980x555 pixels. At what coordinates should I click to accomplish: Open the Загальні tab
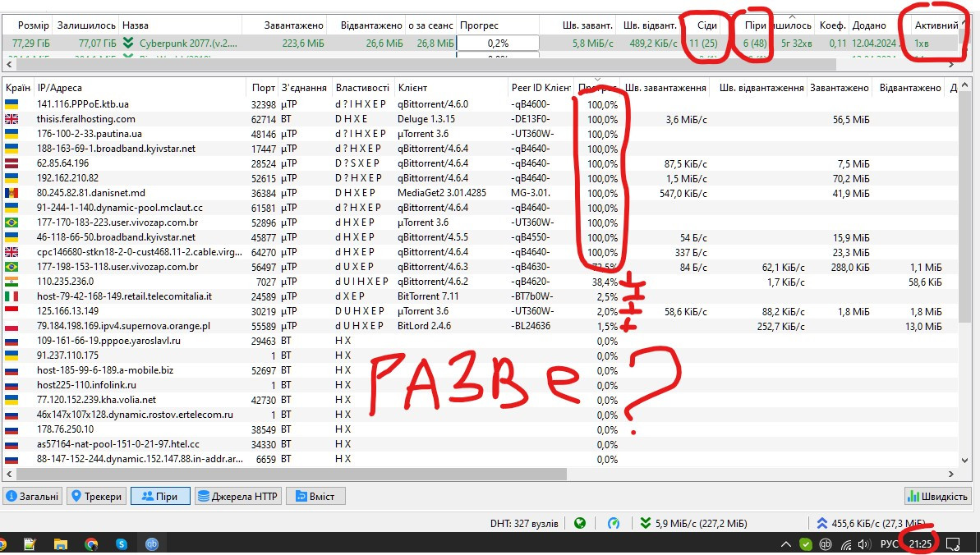pyautogui.click(x=33, y=496)
